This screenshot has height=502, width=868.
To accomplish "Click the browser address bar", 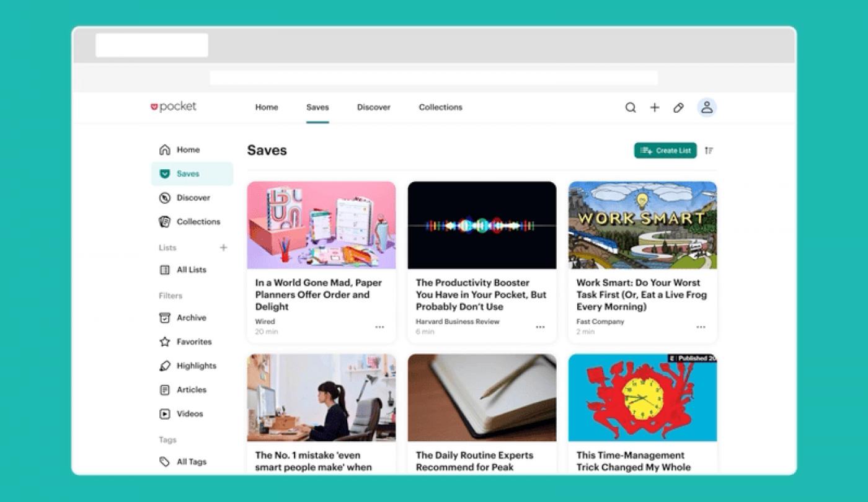I will (x=433, y=77).
